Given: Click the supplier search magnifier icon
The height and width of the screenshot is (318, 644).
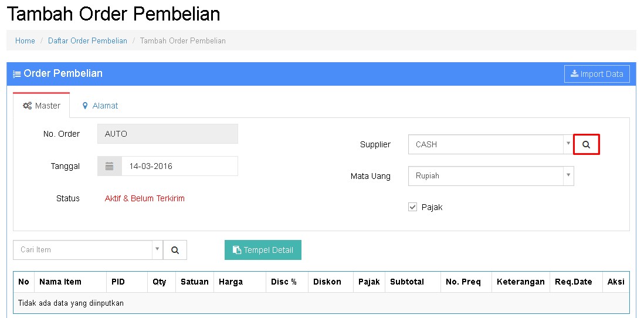Looking at the screenshot, I should coord(586,144).
